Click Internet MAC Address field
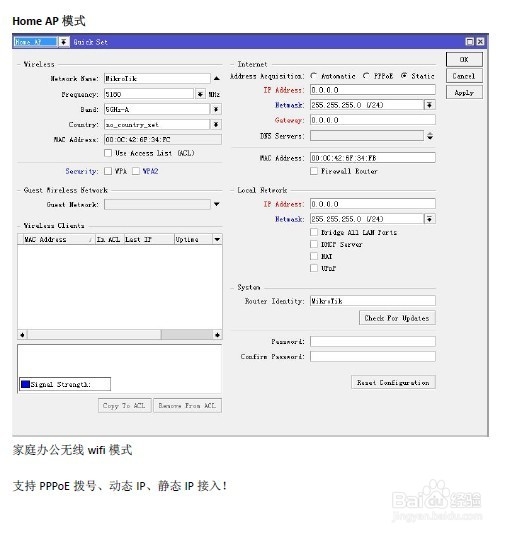Screen dimensions: 512x534 pyautogui.click(x=373, y=158)
